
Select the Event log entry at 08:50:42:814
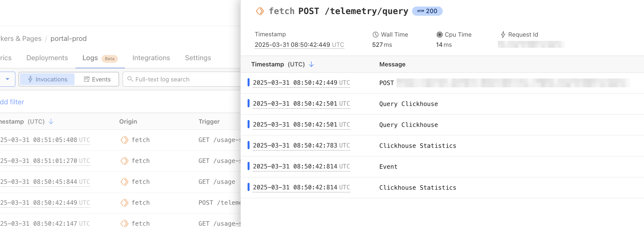tap(388, 167)
